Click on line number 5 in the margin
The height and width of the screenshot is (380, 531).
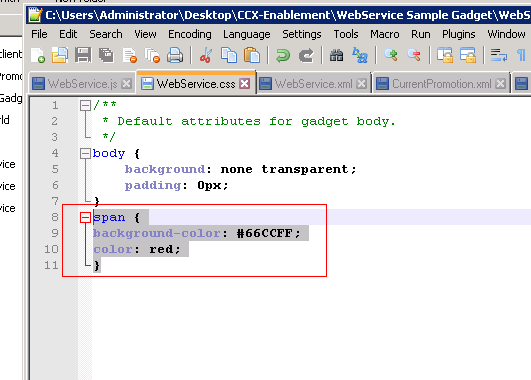(55, 169)
